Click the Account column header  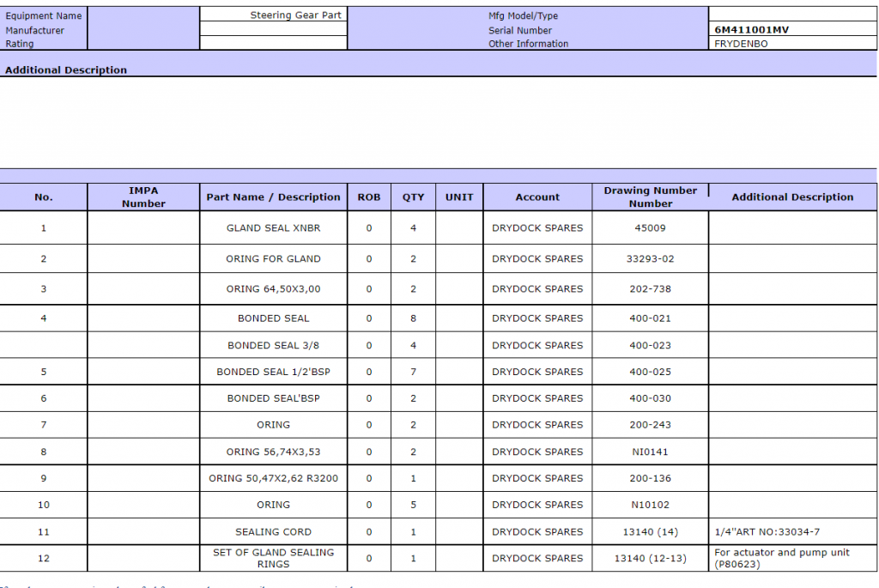[537, 197]
